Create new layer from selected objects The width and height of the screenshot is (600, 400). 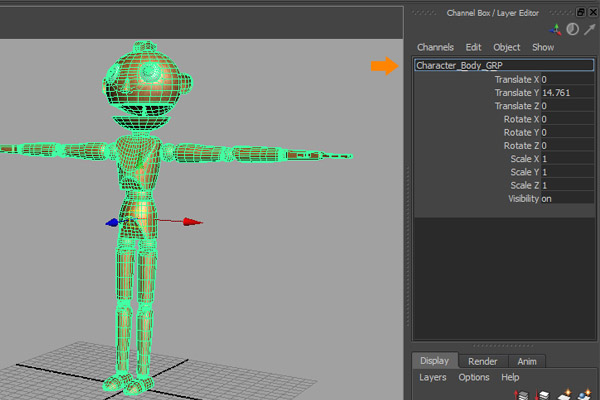588,396
